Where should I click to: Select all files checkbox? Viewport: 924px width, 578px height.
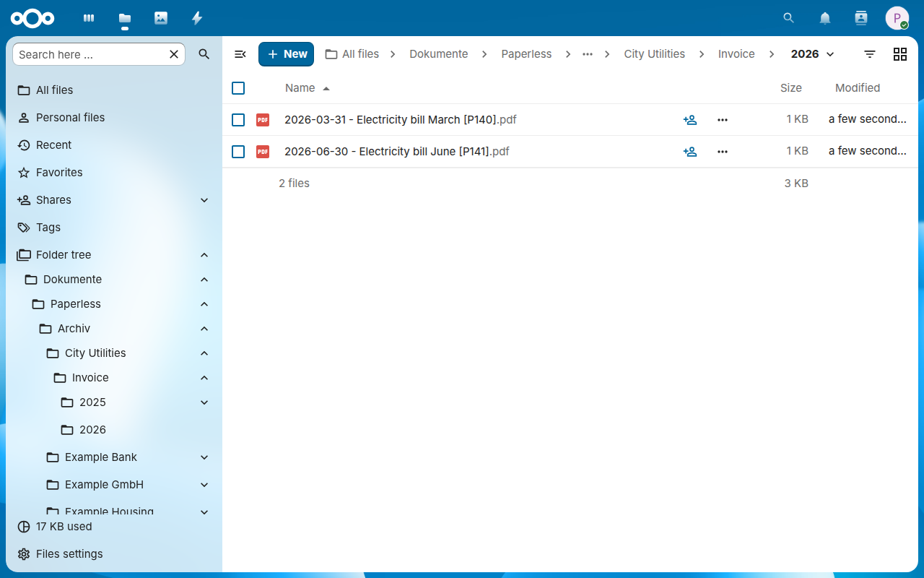point(238,88)
